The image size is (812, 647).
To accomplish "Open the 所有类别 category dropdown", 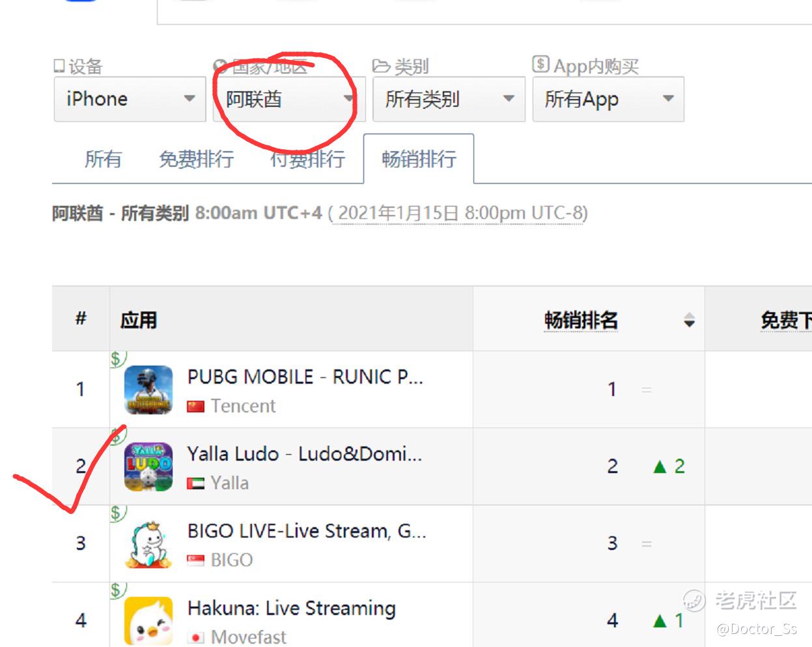I will click(x=449, y=99).
